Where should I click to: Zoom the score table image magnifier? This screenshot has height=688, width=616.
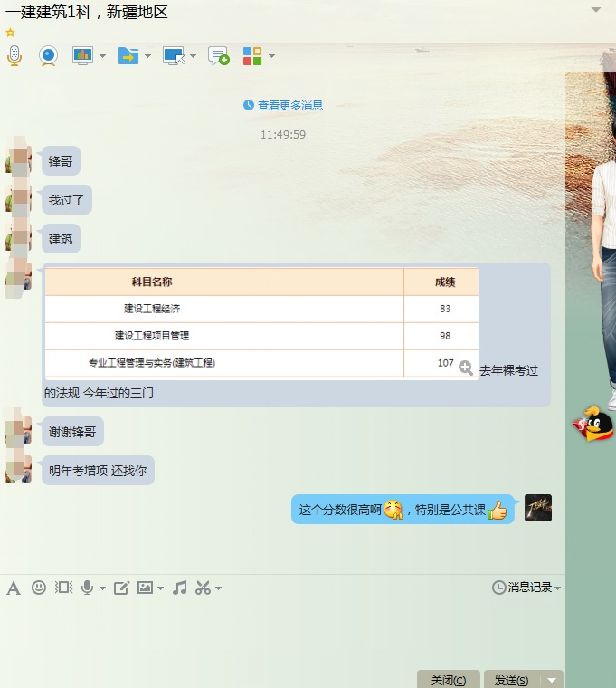coord(466,368)
